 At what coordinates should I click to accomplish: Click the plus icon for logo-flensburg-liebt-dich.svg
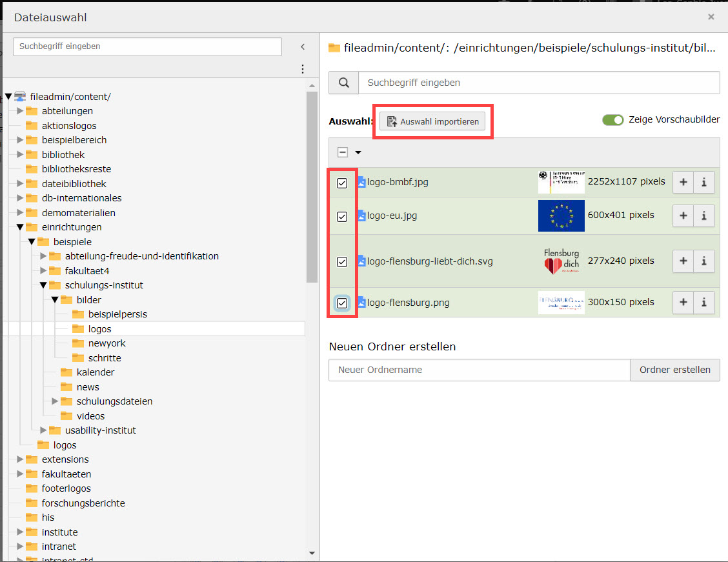click(683, 261)
